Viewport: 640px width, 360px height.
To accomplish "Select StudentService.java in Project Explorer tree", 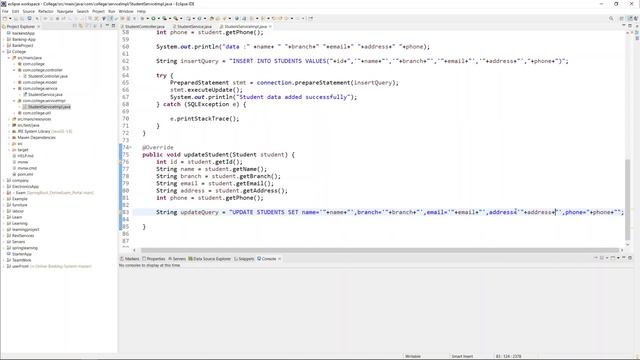I will 42,95.
